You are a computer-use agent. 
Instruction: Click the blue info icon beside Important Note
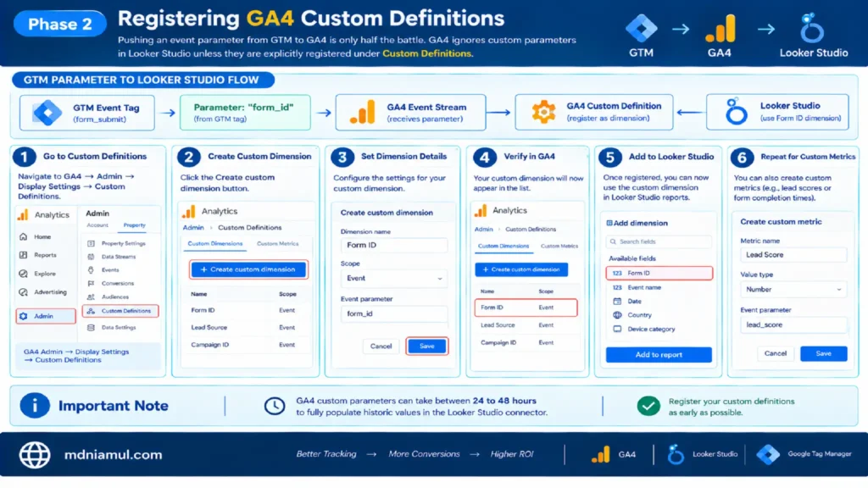click(x=34, y=406)
